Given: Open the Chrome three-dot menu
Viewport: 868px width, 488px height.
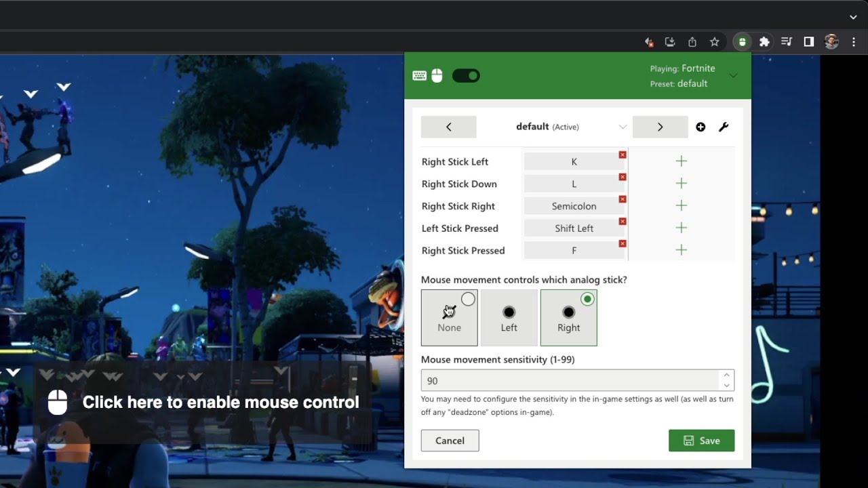Looking at the screenshot, I should pos(854,42).
